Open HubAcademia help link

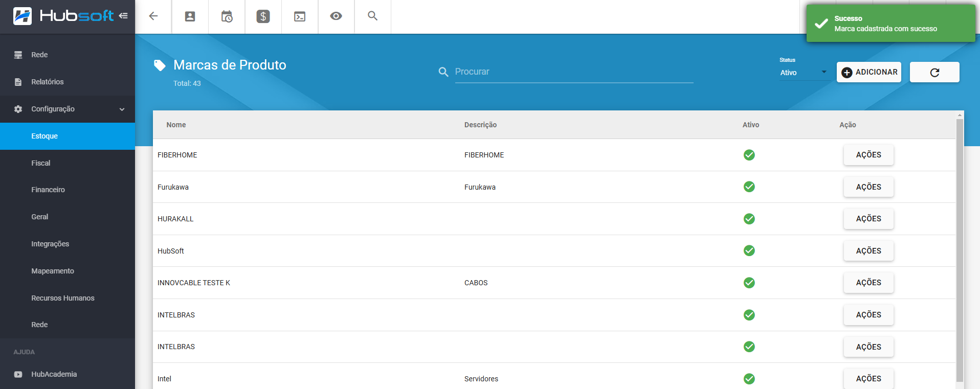[68, 374]
